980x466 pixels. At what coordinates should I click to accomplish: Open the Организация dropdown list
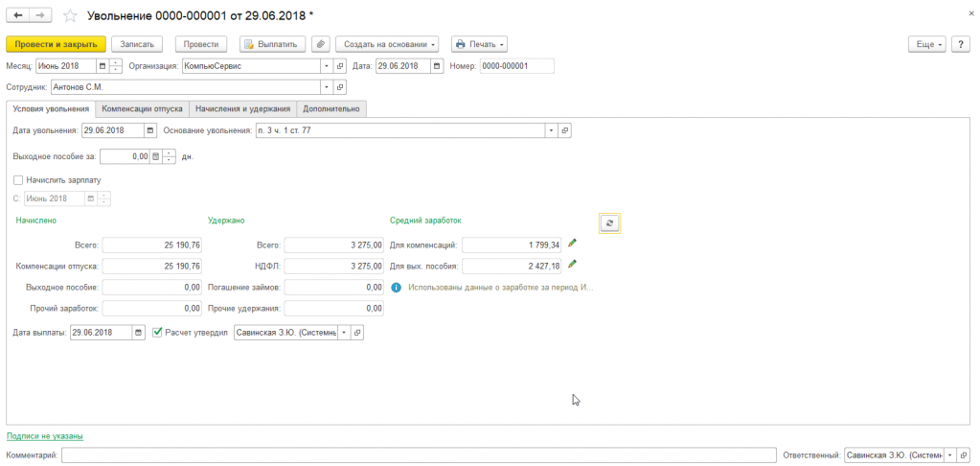(x=326, y=66)
